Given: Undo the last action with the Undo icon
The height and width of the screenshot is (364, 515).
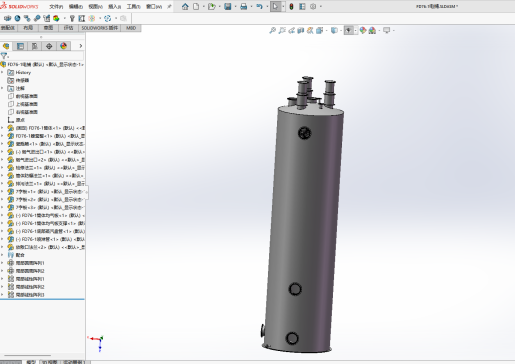Looking at the screenshot, I should [x=259, y=6].
